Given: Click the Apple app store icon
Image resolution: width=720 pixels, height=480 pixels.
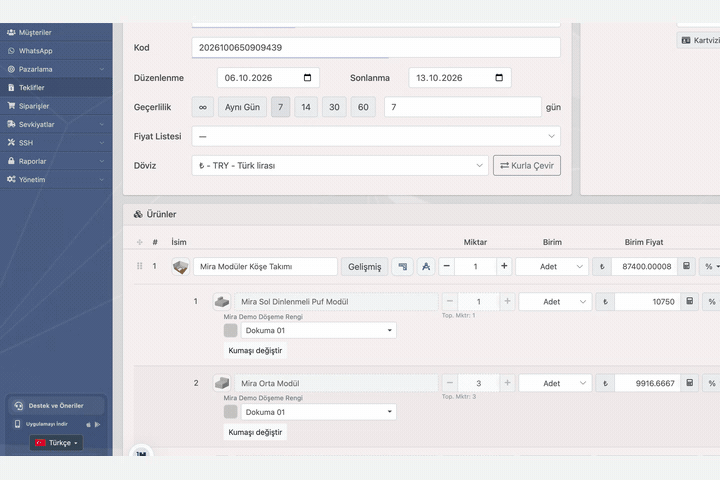Looking at the screenshot, I should [x=88, y=424].
